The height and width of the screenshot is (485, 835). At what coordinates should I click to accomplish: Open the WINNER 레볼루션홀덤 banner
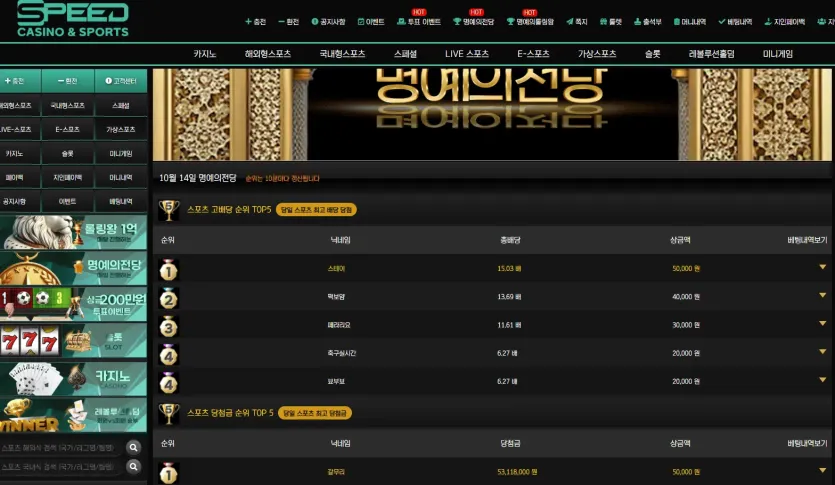click(x=73, y=415)
